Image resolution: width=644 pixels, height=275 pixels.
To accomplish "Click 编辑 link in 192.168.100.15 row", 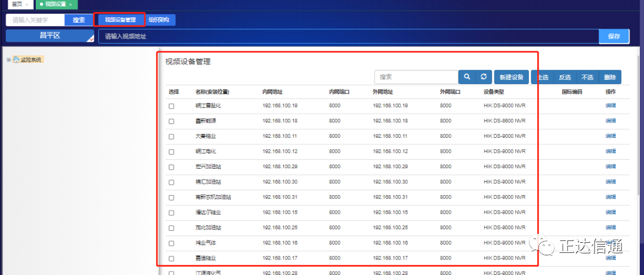I will 611,212.
